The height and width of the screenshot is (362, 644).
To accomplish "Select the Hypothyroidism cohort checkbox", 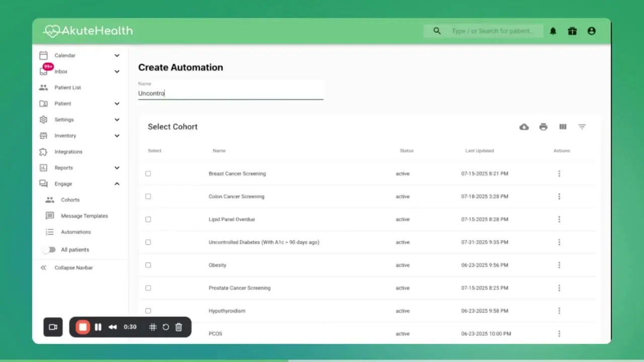I will pyautogui.click(x=148, y=311).
